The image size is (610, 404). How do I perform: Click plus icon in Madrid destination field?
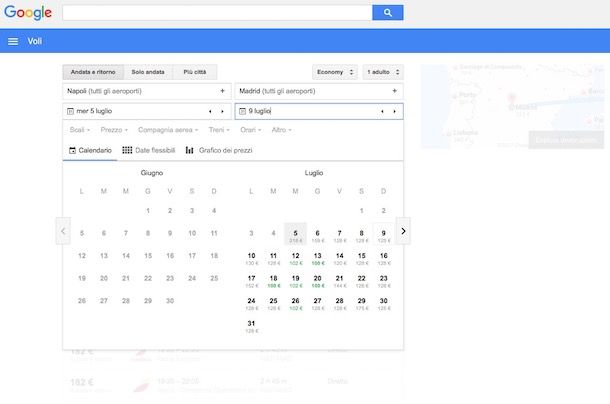point(394,91)
